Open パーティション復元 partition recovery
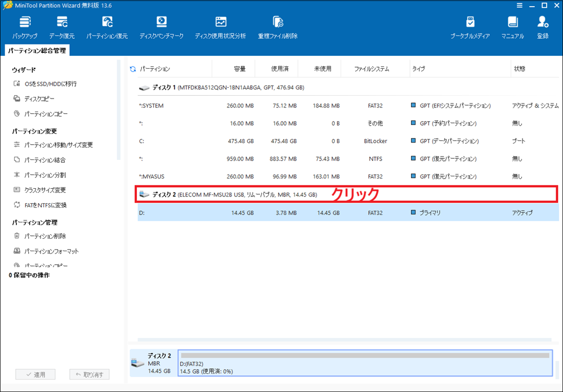Image resolution: width=563 pixels, height=392 pixels. coord(107,27)
